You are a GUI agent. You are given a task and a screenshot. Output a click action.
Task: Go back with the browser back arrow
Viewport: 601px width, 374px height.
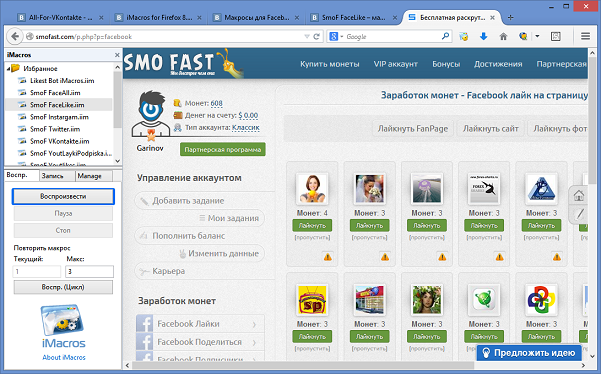point(15,36)
